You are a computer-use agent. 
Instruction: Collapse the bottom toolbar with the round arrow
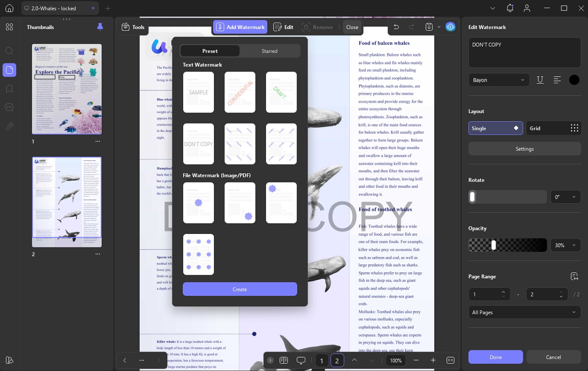(x=270, y=361)
